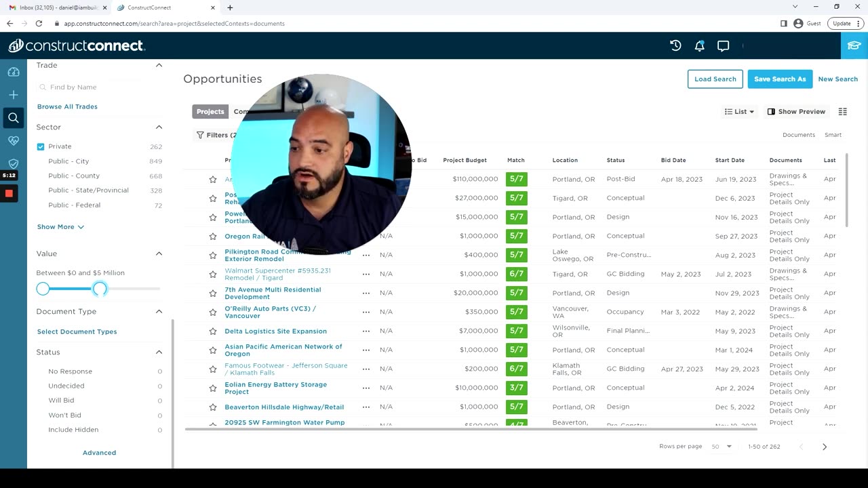Open the Browse All Trades link
The height and width of the screenshot is (488, 868).
coord(67,106)
